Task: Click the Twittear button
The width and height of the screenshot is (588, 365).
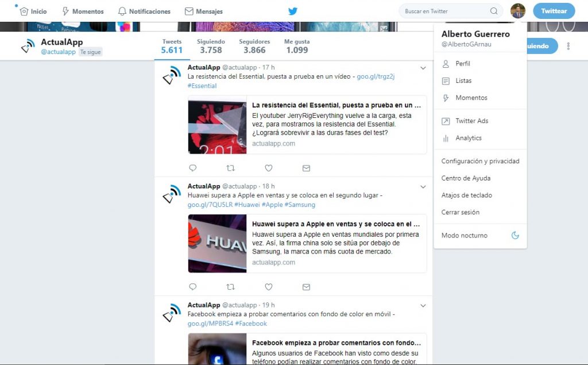Action: 554,11
